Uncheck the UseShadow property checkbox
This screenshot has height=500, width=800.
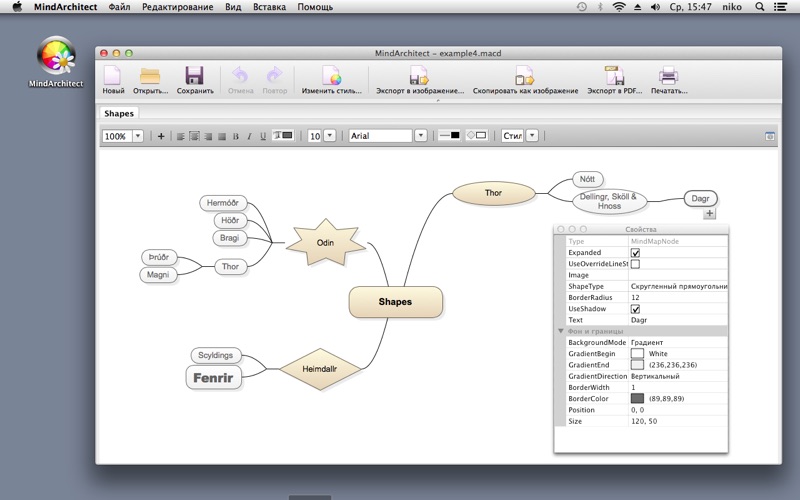coord(635,309)
